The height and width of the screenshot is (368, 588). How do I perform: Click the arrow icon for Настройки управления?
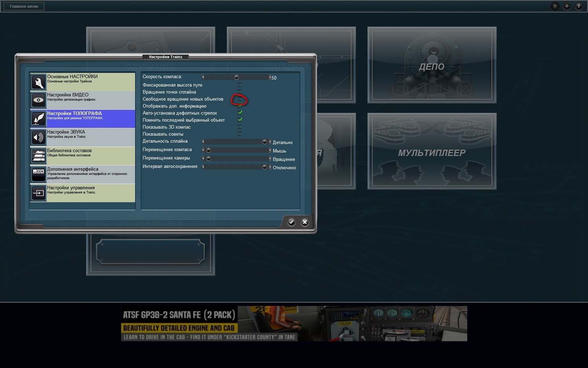[x=38, y=193]
